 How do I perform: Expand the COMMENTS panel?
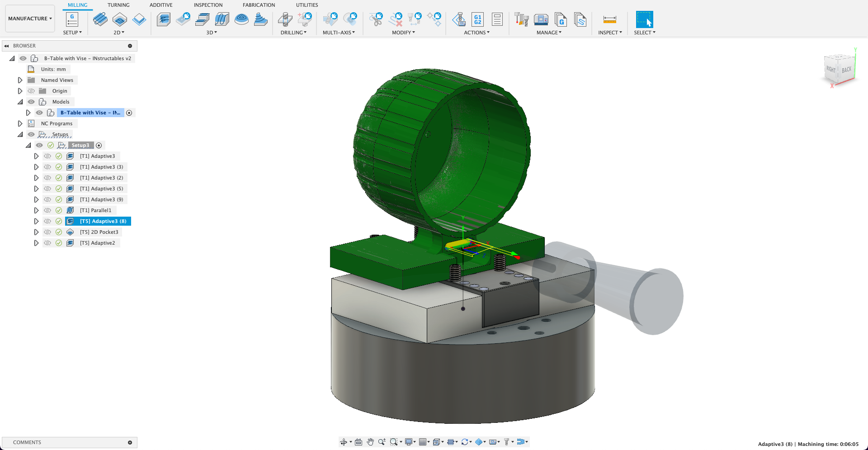coord(130,442)
